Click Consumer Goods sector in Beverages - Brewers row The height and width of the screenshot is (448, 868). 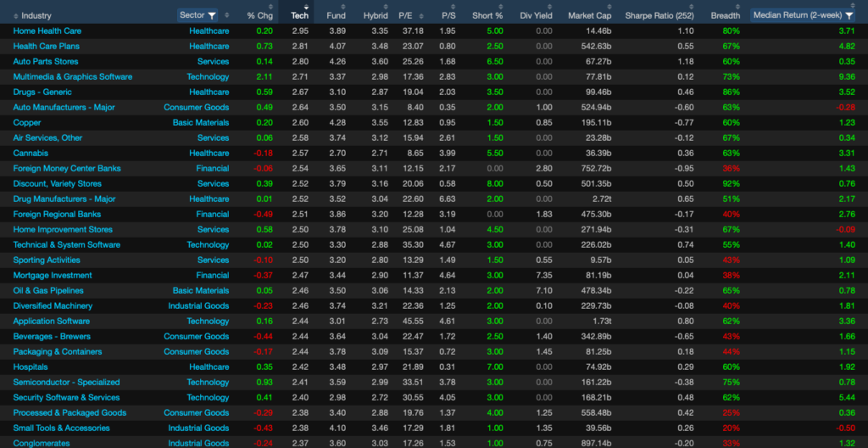196,337
